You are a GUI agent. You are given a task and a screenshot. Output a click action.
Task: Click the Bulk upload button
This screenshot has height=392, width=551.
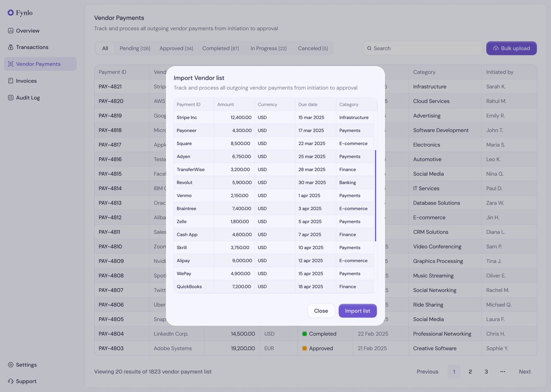pos(511,48)
